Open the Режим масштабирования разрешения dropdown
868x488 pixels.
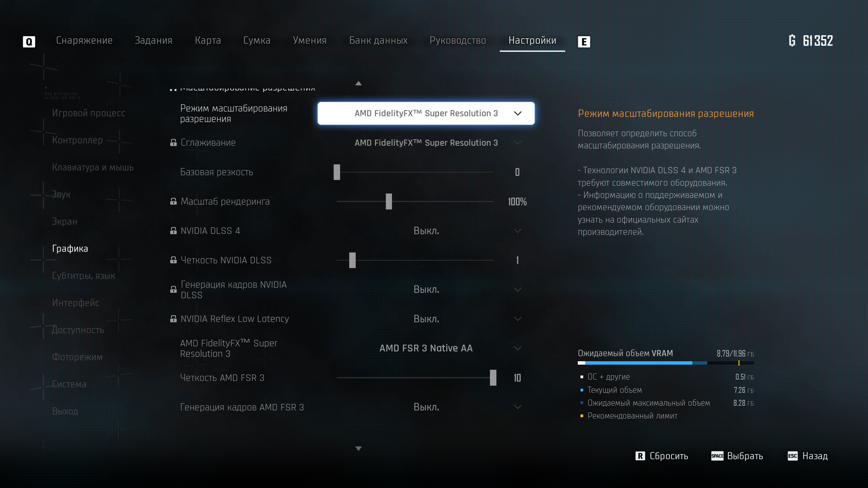(x=426, y=113)
